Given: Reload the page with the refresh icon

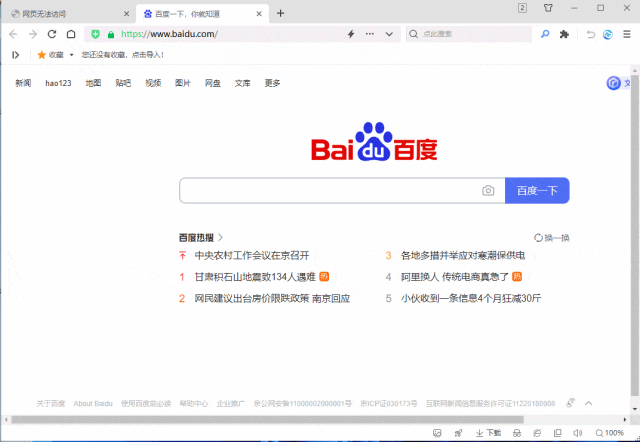Looking at the screenshot, I should coord(52,34).
